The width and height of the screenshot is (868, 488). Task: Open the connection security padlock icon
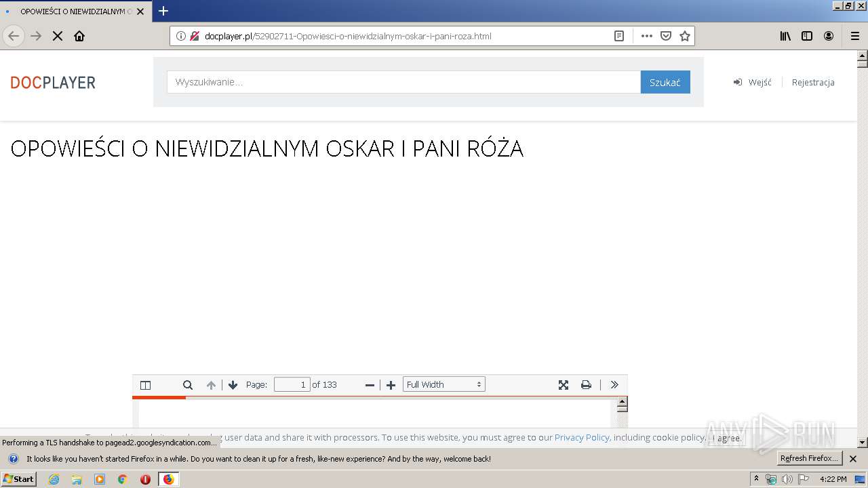195,36
